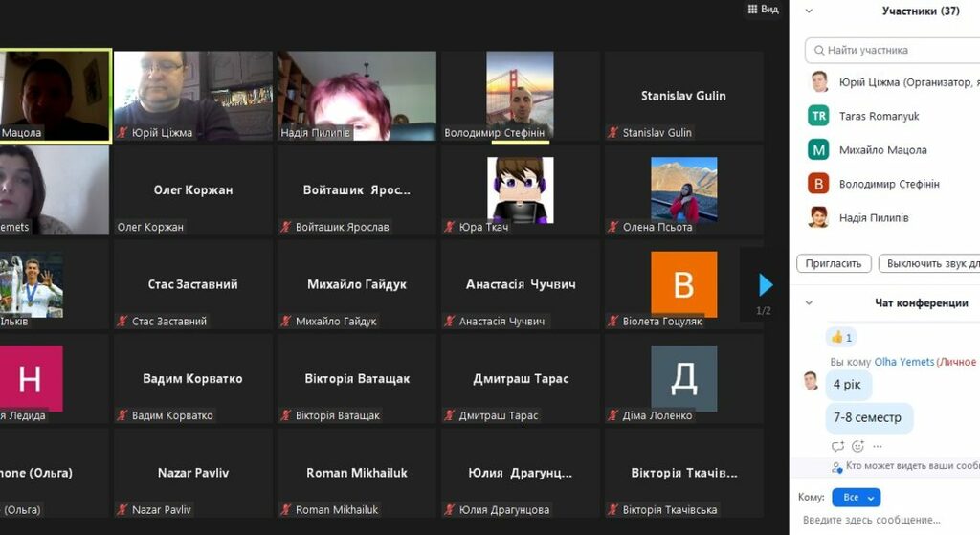Collapse the Участники participants panel
980x535 pixels.
809,11
